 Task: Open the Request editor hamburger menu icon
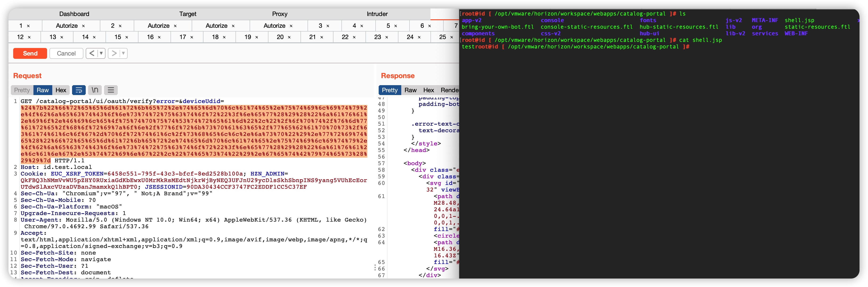point(111,90)
